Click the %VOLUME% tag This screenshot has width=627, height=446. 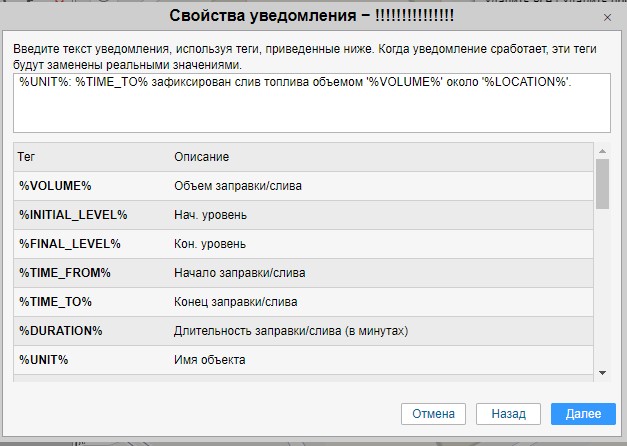pos(55,186)
